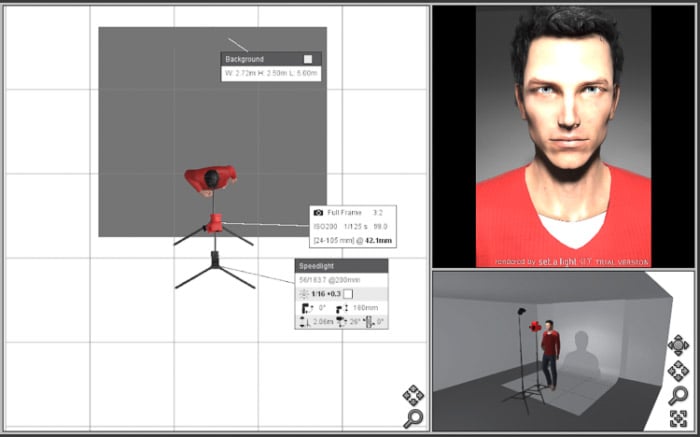Click the magnifier zoom icon in the top-view panel

[x=413, y=418]
